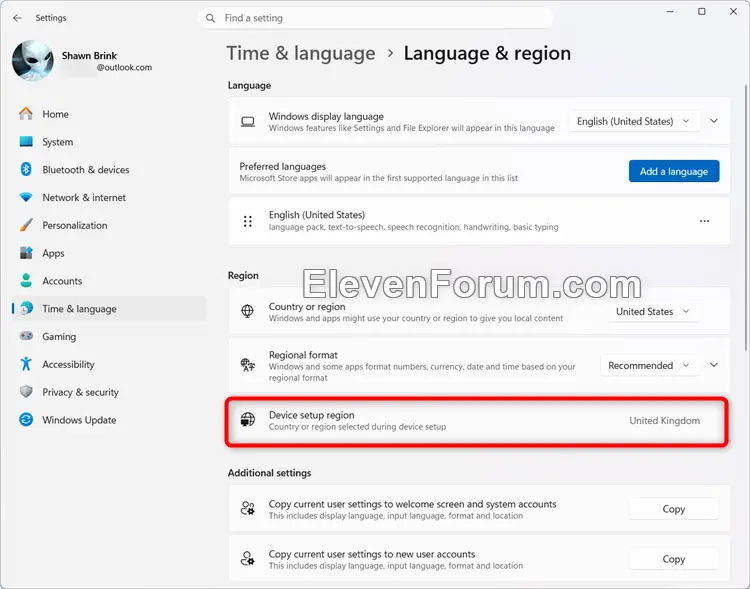Click the Home house icon
Viewport: 750px width, 589px height.
coord(26,114)
